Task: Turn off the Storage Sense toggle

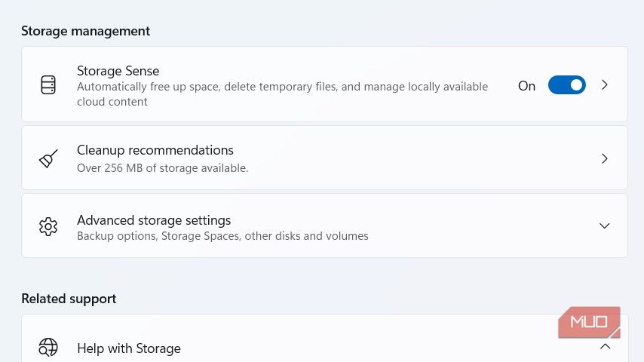Action: (567, 85)
